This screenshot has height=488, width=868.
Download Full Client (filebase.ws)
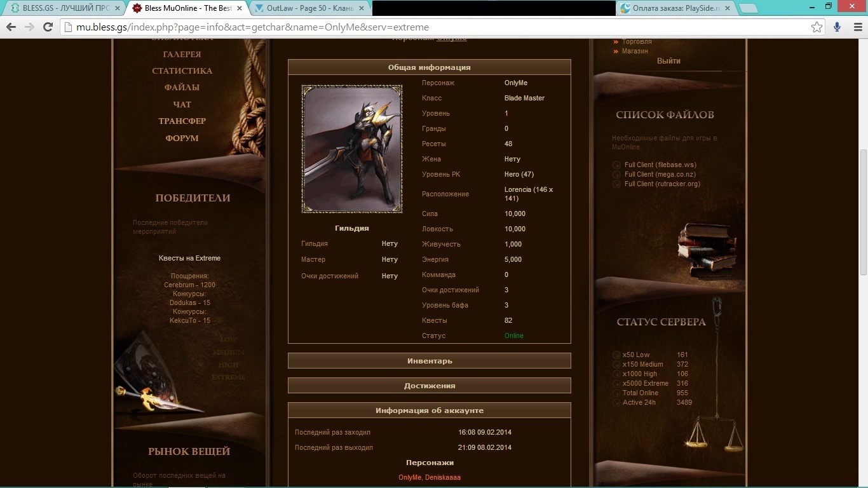(x=660, y=165)
